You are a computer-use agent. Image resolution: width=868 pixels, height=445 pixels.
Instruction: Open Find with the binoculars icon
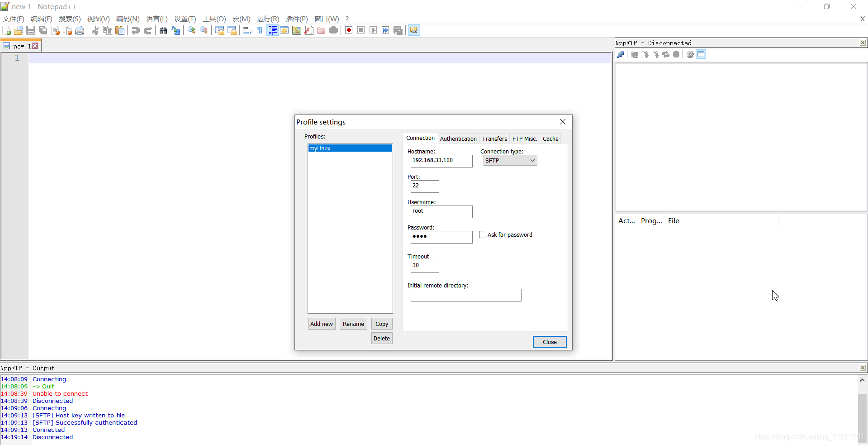click(163, 30)
